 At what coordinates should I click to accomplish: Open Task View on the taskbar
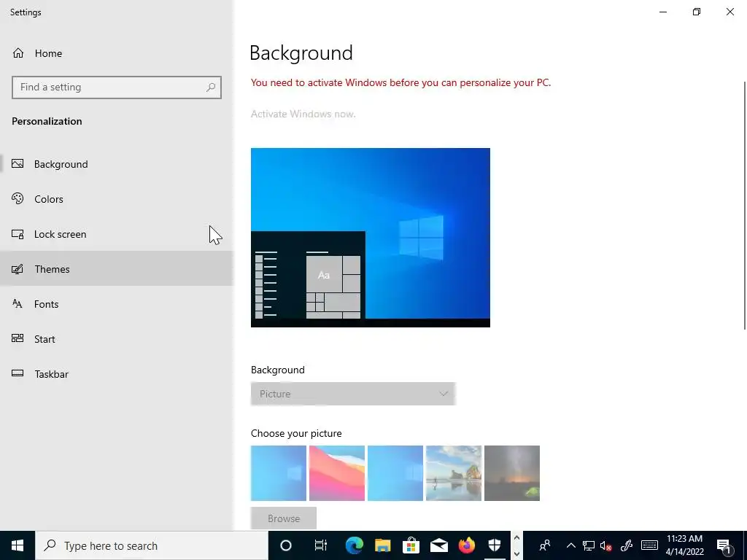click(x=321, y=545)
